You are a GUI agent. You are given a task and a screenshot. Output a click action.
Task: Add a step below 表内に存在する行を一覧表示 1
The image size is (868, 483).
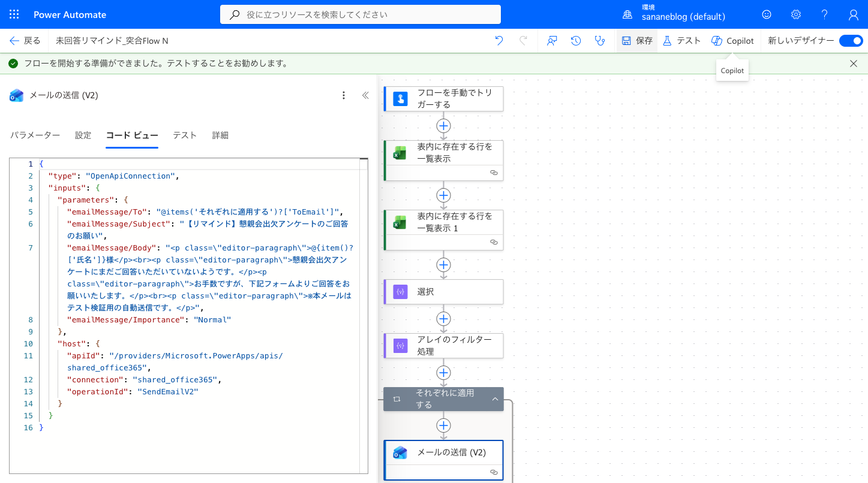(443, 265)
